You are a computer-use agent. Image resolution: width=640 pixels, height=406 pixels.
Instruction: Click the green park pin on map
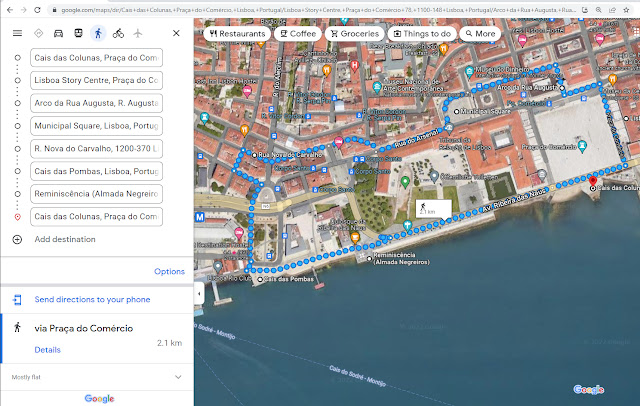[405, 182]
